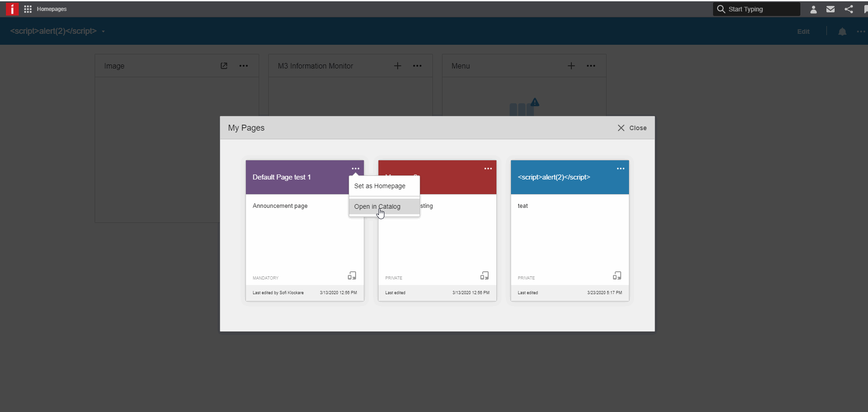Click the Infor red logo icon

point(12,9)
